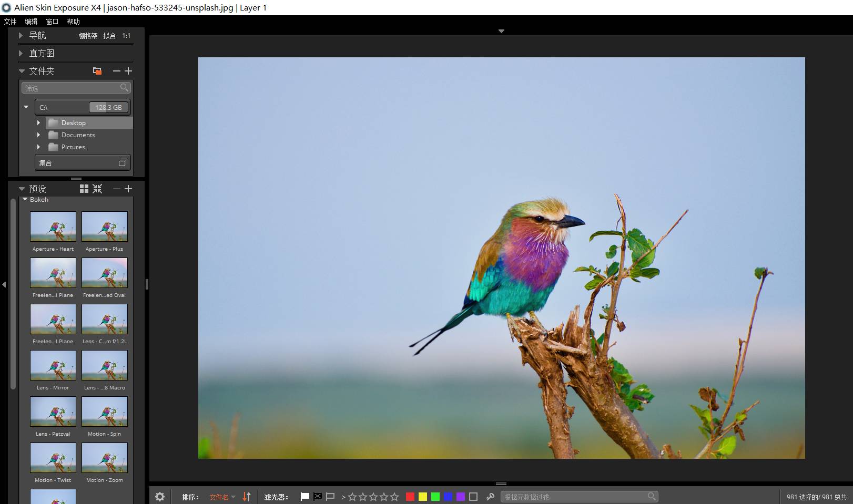Screen dimensions: 853x504
Task: Click the key icon beside the metadata filter
Action: (490, 497)
